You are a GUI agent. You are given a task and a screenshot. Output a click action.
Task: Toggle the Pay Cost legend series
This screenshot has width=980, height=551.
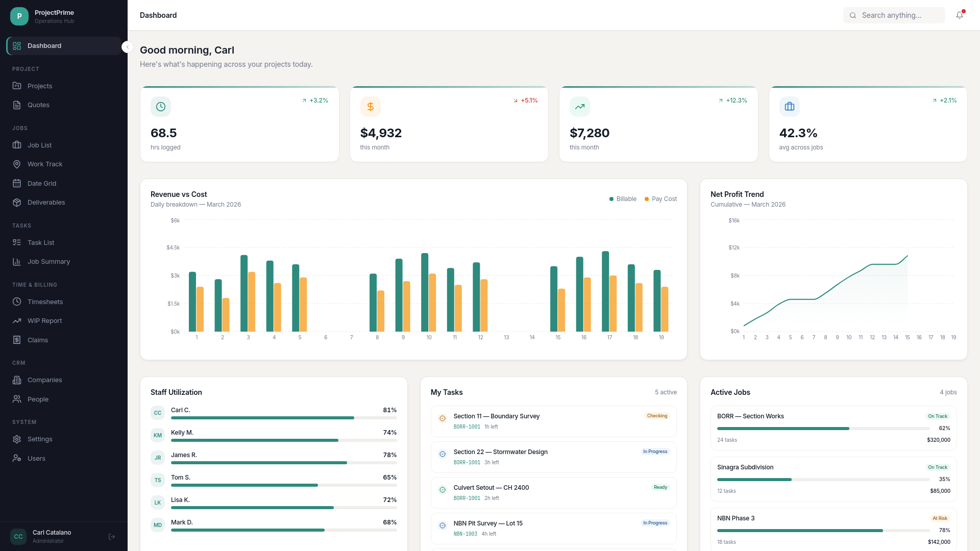coord(660,199)
